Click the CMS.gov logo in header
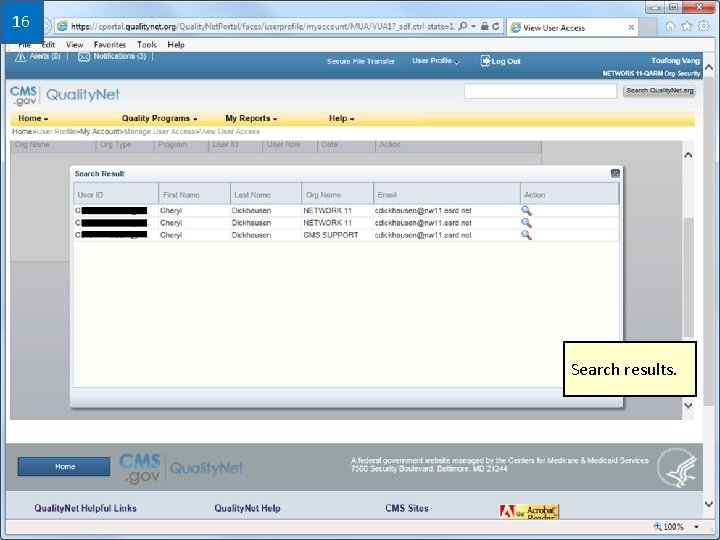This screenshot has height=540, width=720. pos(23,95)
